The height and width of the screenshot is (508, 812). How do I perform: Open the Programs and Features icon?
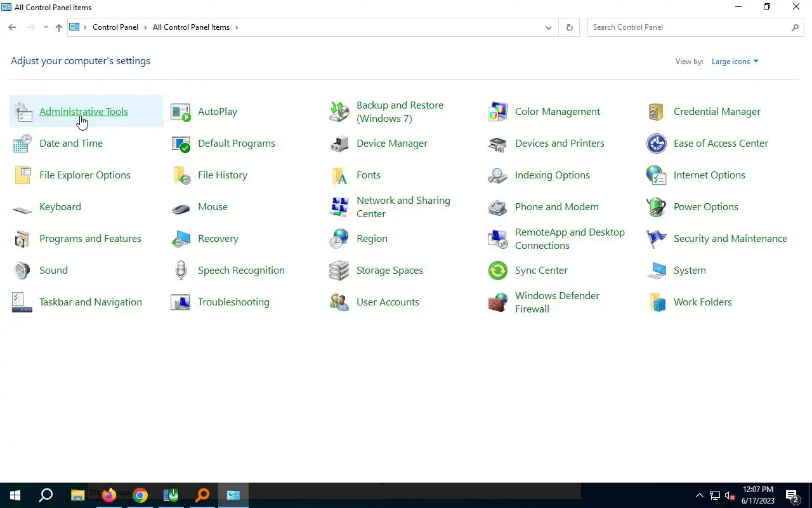[22, 239]
